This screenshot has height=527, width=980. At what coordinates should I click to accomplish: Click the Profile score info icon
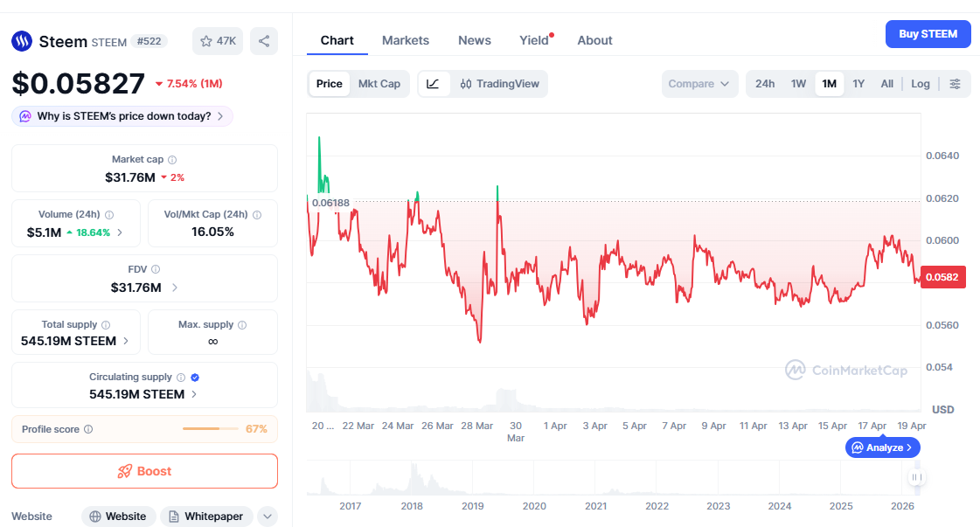coord(88,430)
